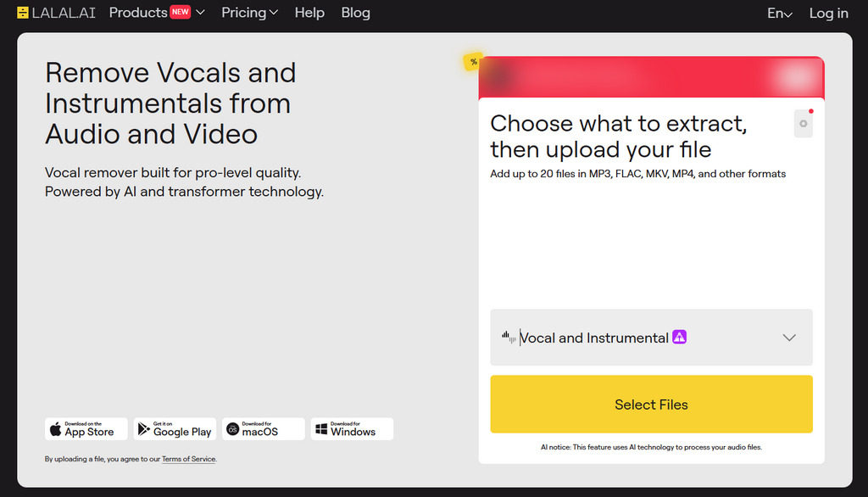The image size is (868, 497).
Task: Click the LALAL.AI logo icon
Action: point(23,13)
